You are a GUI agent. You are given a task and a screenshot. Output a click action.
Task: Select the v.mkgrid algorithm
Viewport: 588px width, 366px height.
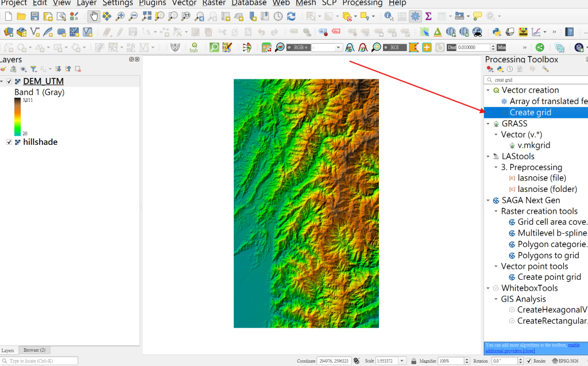[x=533, y=145]
